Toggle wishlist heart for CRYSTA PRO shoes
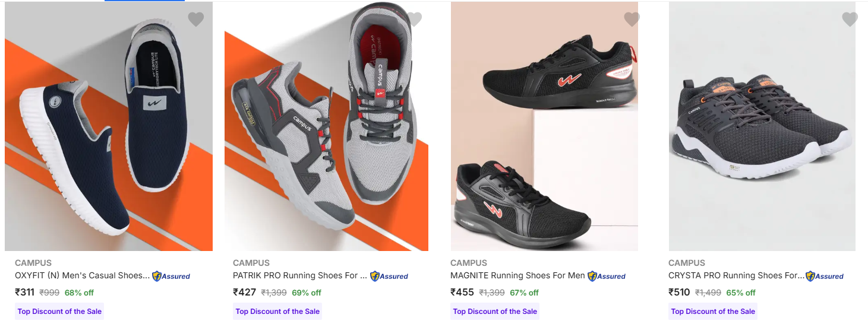This screenshot has width=868, height=324. 850,20
